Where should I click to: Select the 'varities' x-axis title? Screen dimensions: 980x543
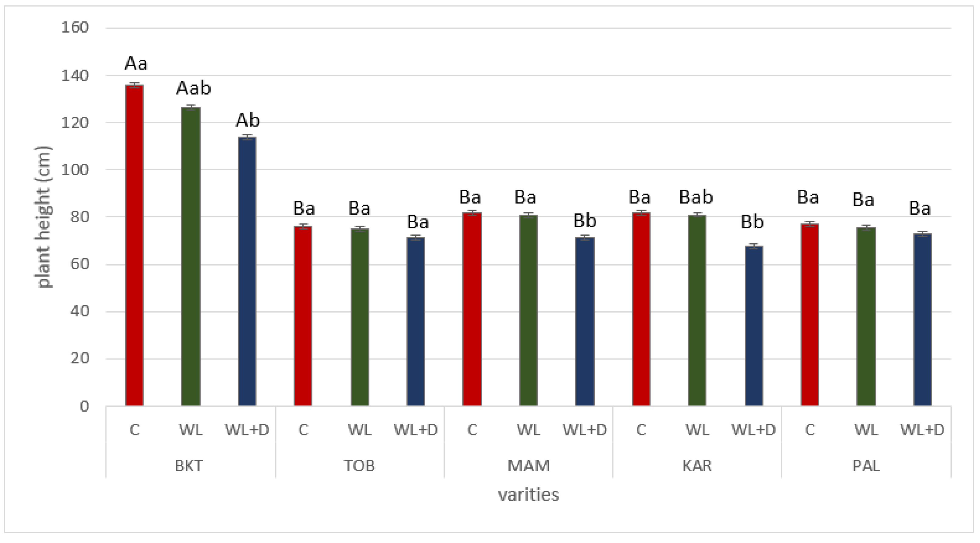[529, 495]
